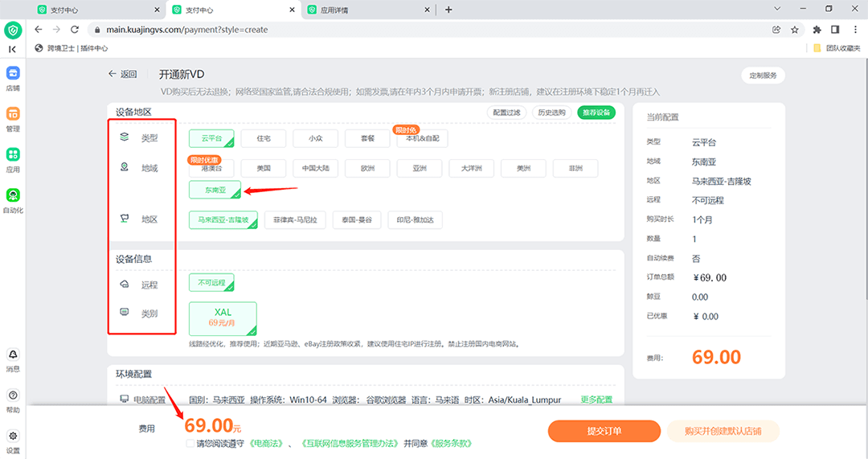Check the agreement checkbox before 请您阅读遵守

point(190,443)
